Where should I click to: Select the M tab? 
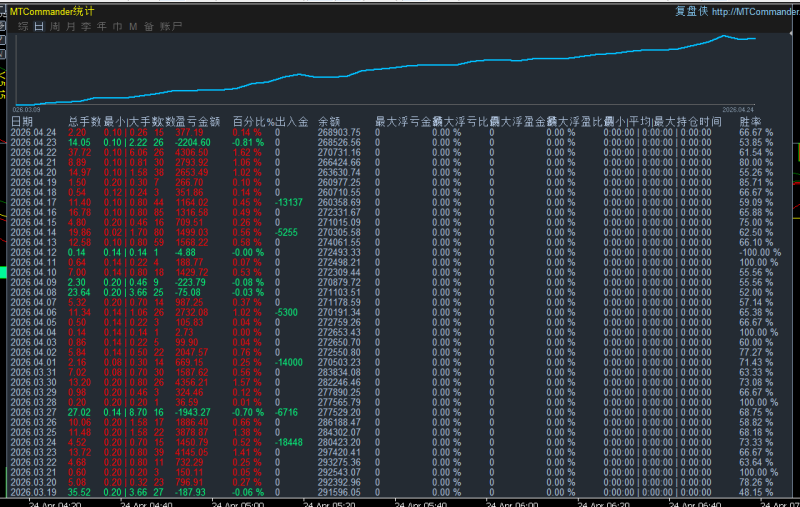133,27
